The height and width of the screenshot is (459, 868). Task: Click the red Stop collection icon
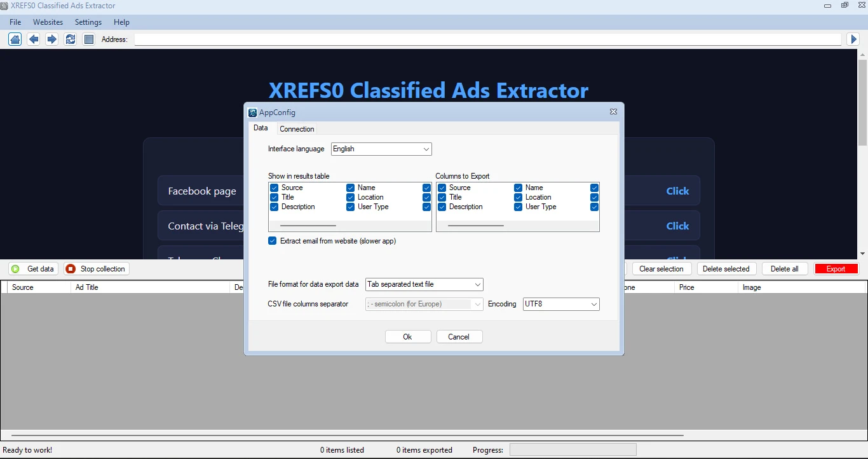tap(71, 269)
